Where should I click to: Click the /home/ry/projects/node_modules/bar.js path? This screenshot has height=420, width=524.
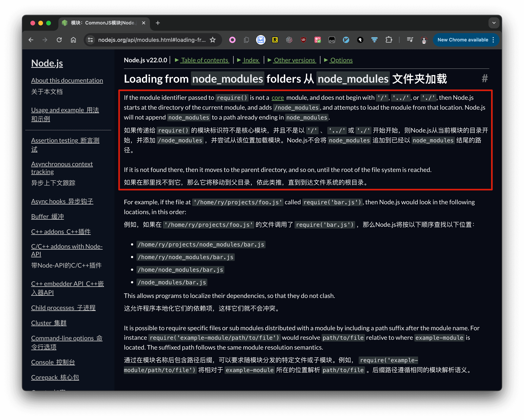pyautogui.click(x=201, y=244)
